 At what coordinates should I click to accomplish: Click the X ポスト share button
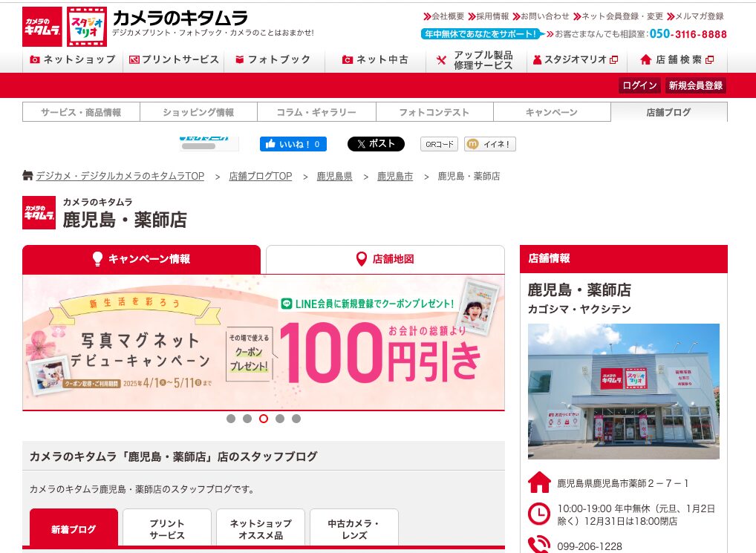click(x=376, y=144)
